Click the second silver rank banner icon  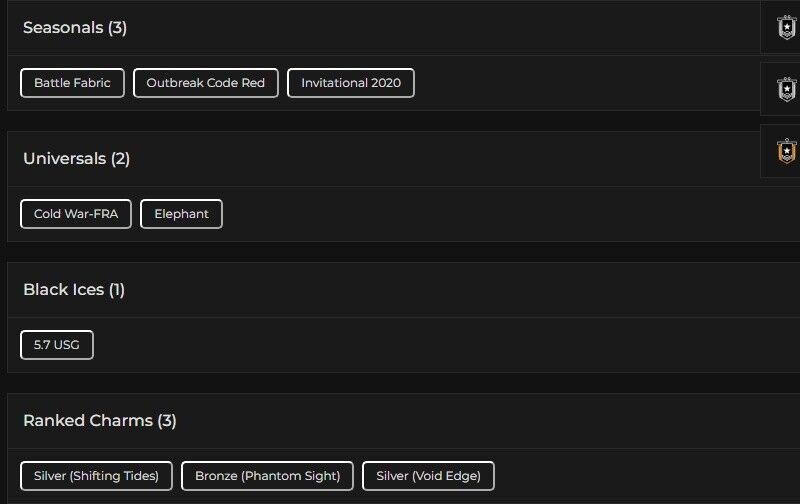point(787,90)
